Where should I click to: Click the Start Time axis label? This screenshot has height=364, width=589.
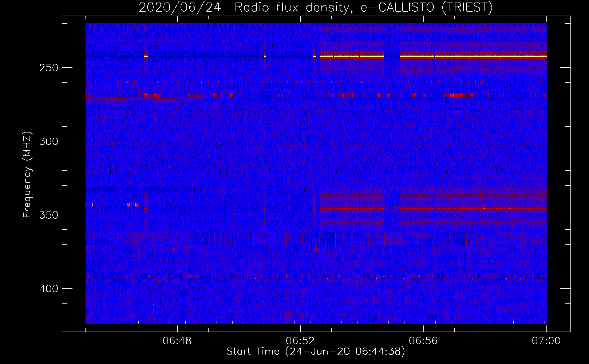coord(316,352)
